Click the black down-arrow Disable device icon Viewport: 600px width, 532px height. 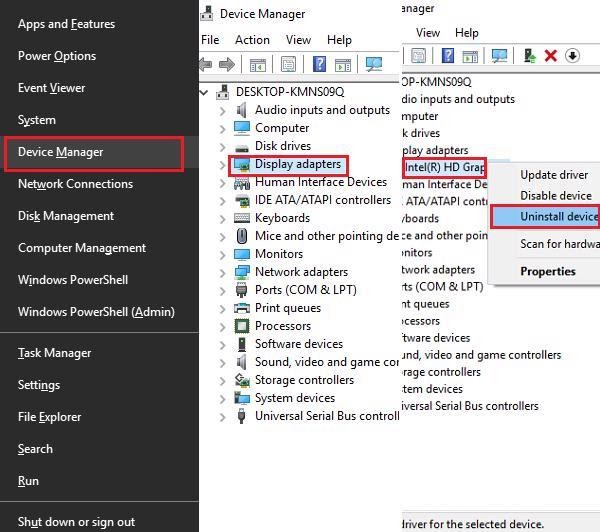click(x=572, y=56)
